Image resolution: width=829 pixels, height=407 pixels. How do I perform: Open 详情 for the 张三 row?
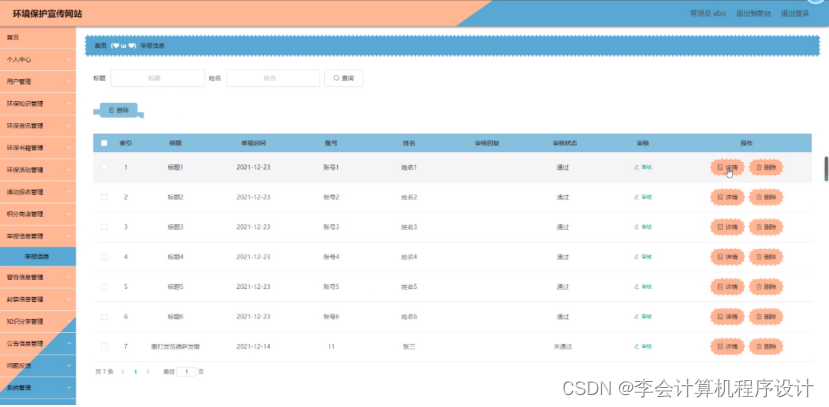click(727, 347)
